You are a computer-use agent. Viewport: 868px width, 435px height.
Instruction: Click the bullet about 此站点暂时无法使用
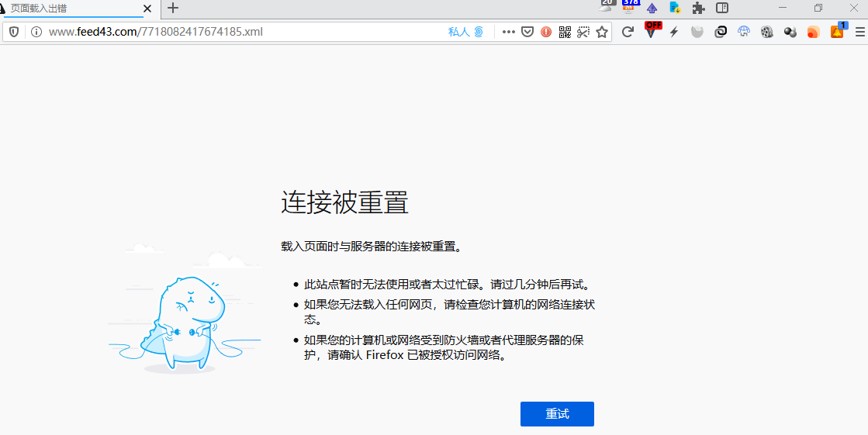click(446, 285)
